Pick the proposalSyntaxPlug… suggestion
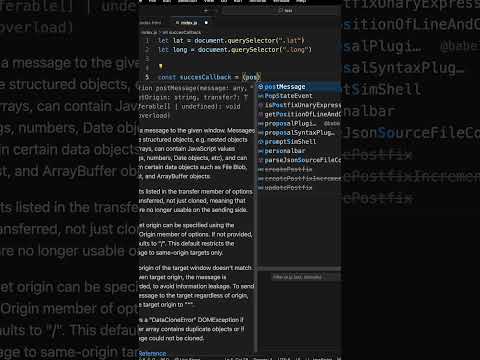480x360 pixels. (299, 133)
